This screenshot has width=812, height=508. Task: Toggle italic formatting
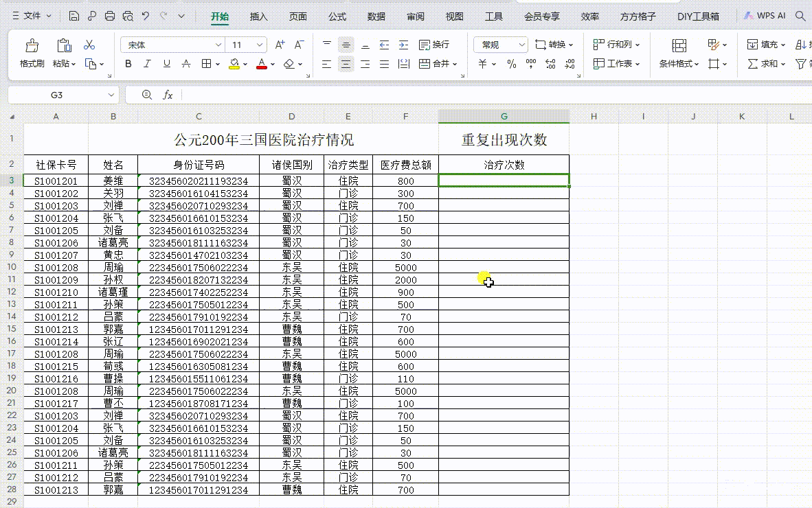(147, 64)
